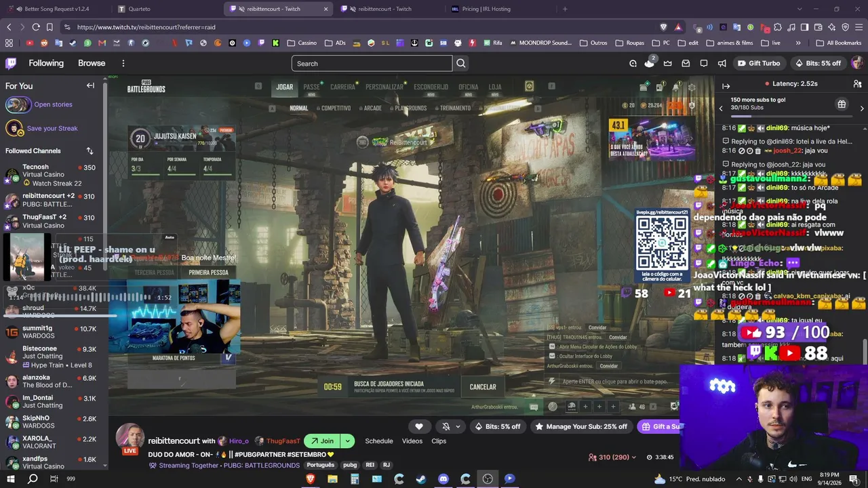Open the Videos tab of the channel
The height and width of the screenshot is (488, 868).
[x=412, y=441]
